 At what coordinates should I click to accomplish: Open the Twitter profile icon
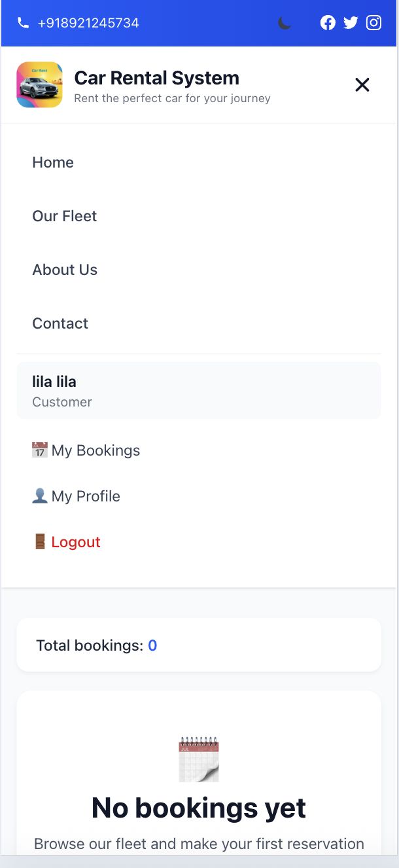pos(351,23)
